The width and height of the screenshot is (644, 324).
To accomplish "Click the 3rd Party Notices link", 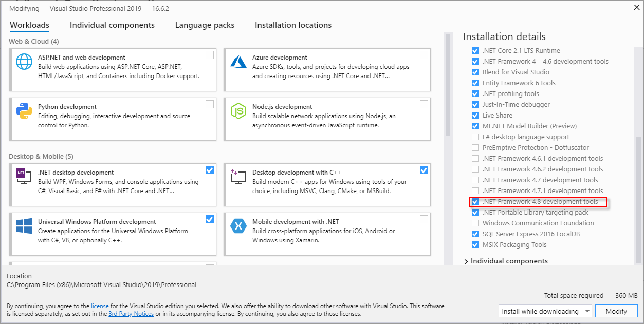I will [x=131, y=313].
